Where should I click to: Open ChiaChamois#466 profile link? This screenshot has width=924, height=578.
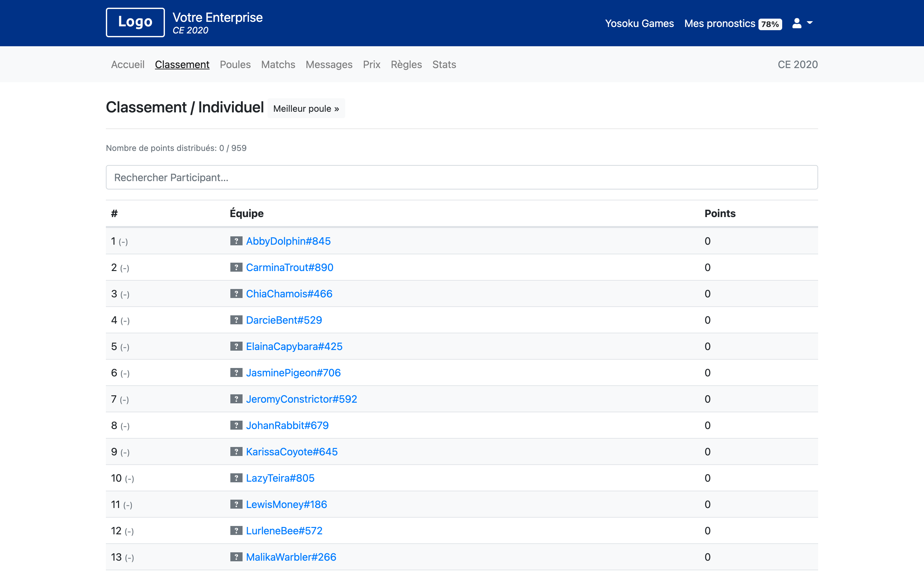pos(289,294)
